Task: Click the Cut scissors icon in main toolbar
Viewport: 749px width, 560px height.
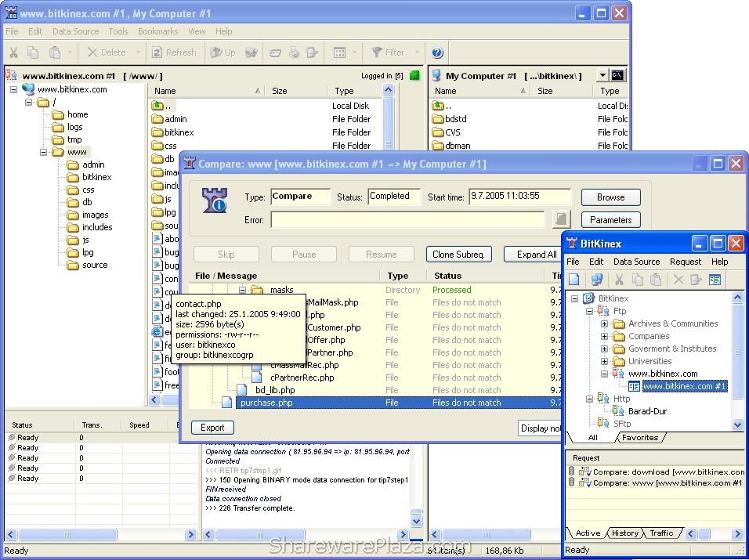Action: [13, 52]
